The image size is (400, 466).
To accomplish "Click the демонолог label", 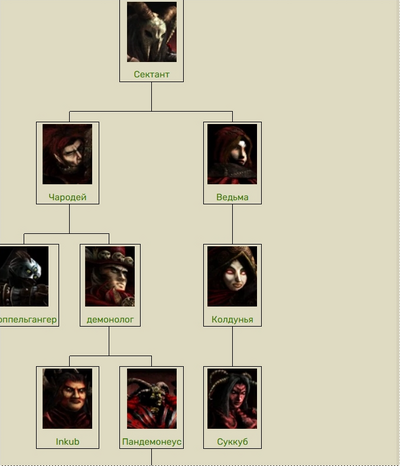I will click(110, 320).
